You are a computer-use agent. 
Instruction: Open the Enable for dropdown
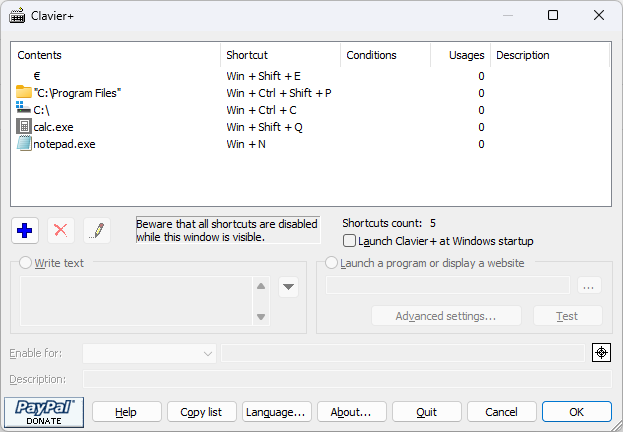(x=149, y=353)
